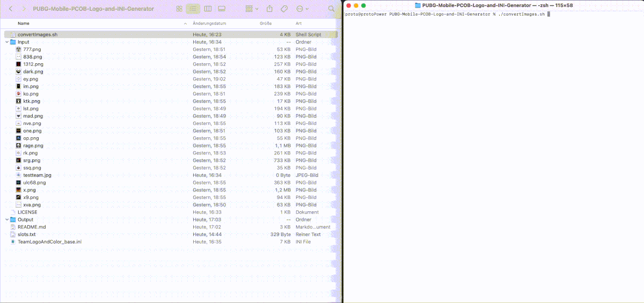Viewport: 644px width, 303px height.
Task: Select the convertImages.sh file icon
Action: click(x=13, y=34)
